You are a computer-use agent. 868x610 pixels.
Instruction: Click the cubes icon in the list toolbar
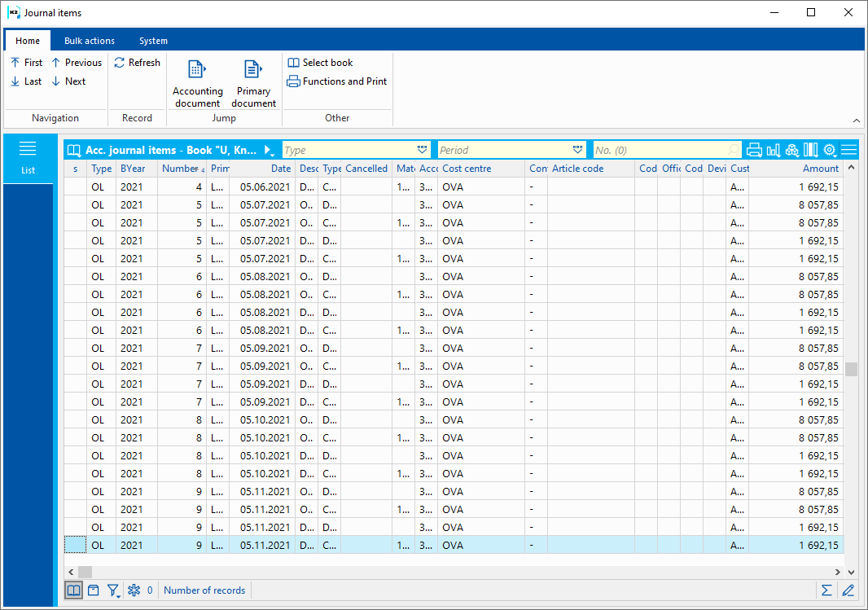click(791, 150)
